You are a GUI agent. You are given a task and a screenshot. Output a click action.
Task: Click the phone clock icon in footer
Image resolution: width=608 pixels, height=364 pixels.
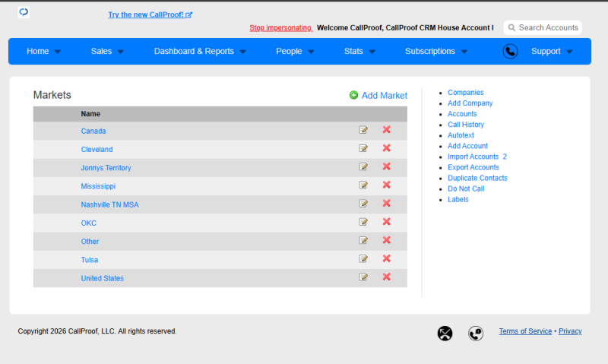pyautogui.click(x=476, y=334)
